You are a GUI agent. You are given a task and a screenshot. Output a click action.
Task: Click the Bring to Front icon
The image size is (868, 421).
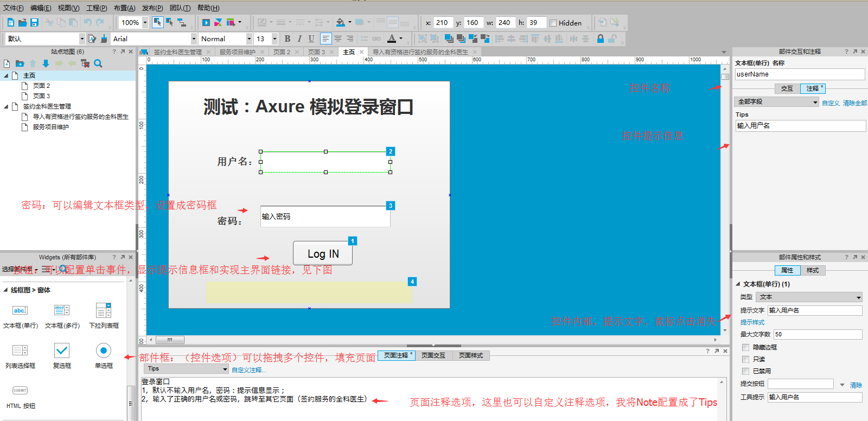click(449, 39)
